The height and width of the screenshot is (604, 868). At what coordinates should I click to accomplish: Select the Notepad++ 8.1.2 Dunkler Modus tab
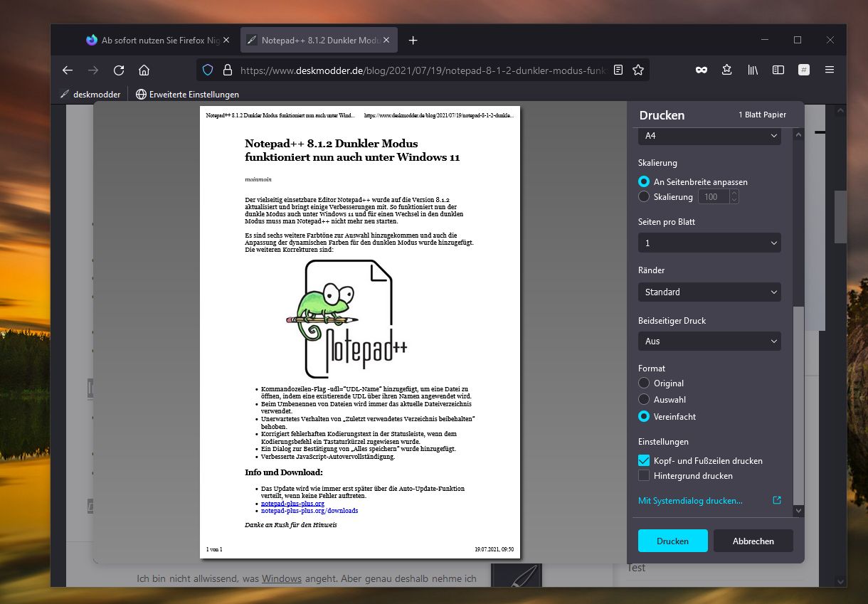[x=319, y=41]
